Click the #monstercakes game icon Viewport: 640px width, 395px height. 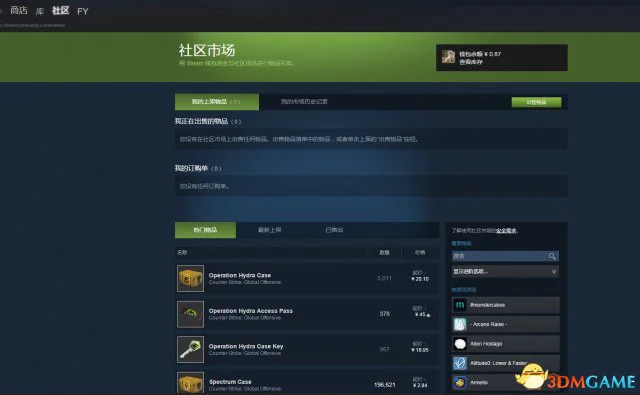coord(460,305)
